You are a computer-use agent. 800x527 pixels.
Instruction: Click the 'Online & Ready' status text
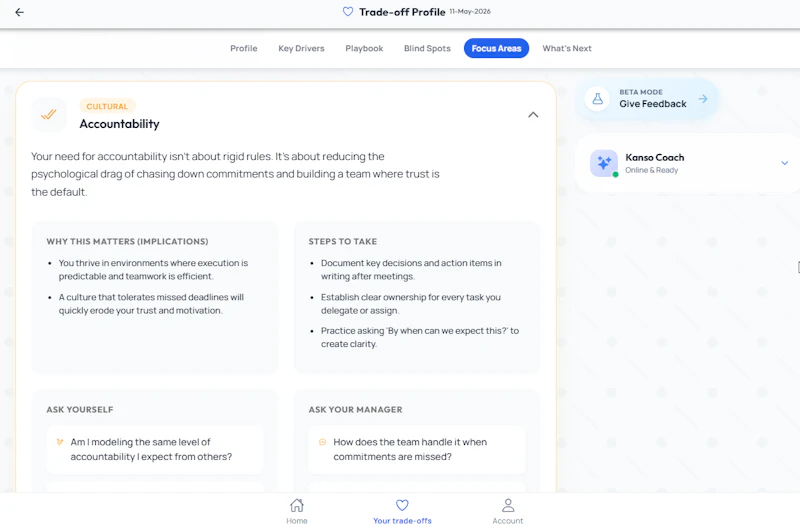(x=652, y=170)
